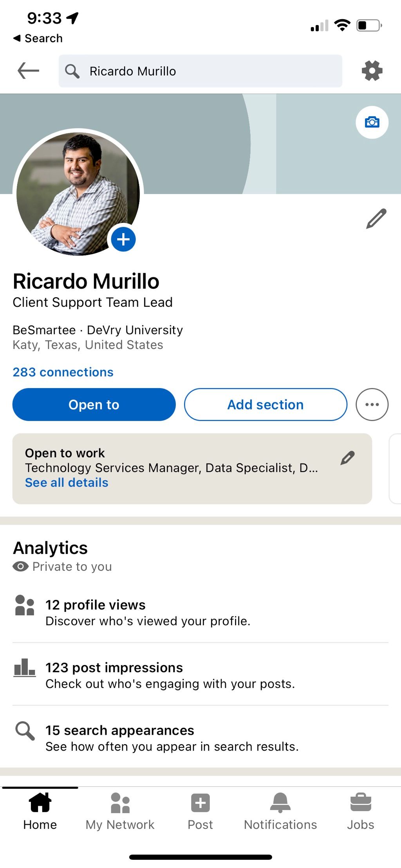The width and height of the screenshot is (401, 868).
Task: Switch to Jobs tab
Action: point(361,812)
